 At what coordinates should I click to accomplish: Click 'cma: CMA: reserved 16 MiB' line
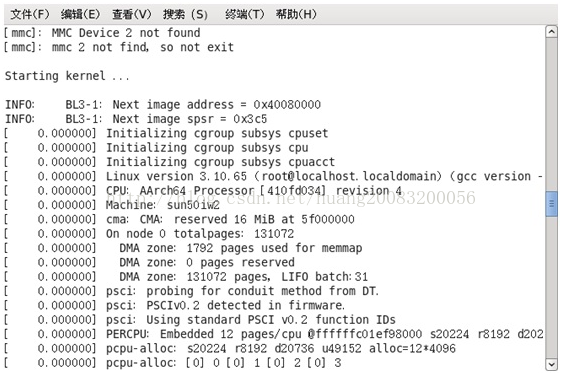(179, 219)
